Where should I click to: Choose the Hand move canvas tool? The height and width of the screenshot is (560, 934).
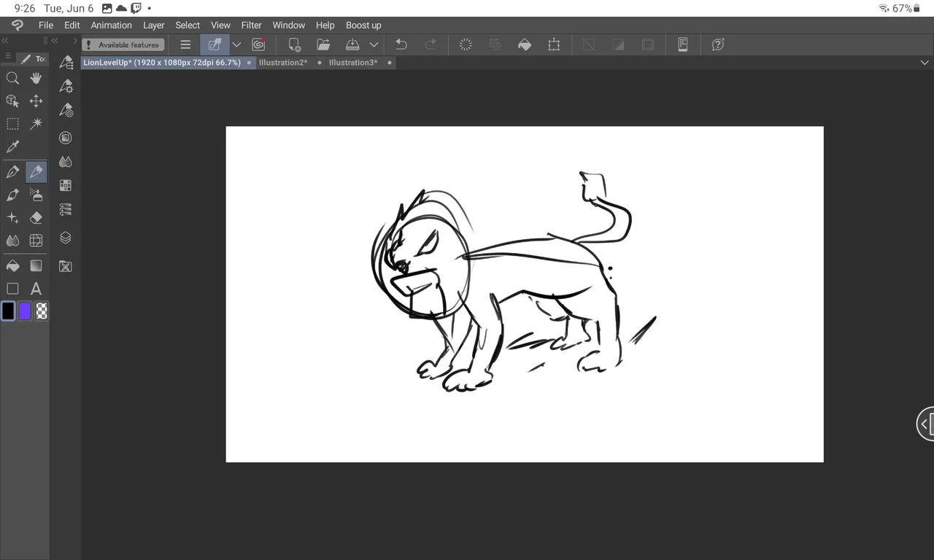(36, 78)
